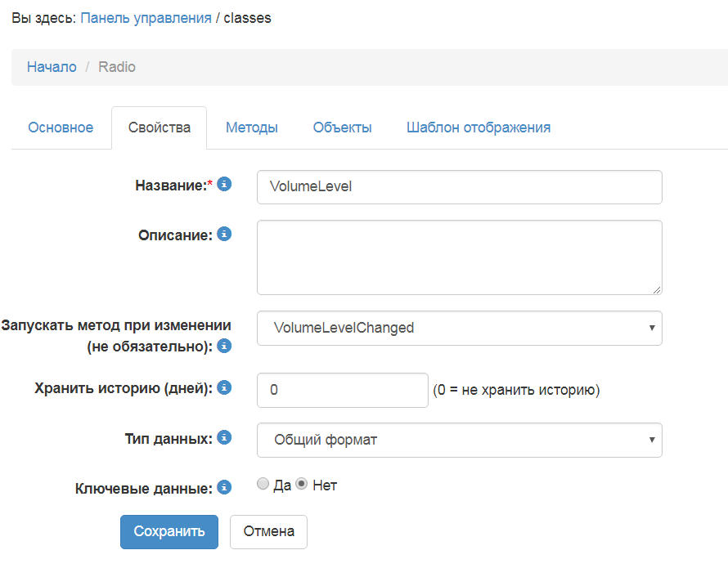Select the Нет radio button
728x586 pixels.
(301, 485)
